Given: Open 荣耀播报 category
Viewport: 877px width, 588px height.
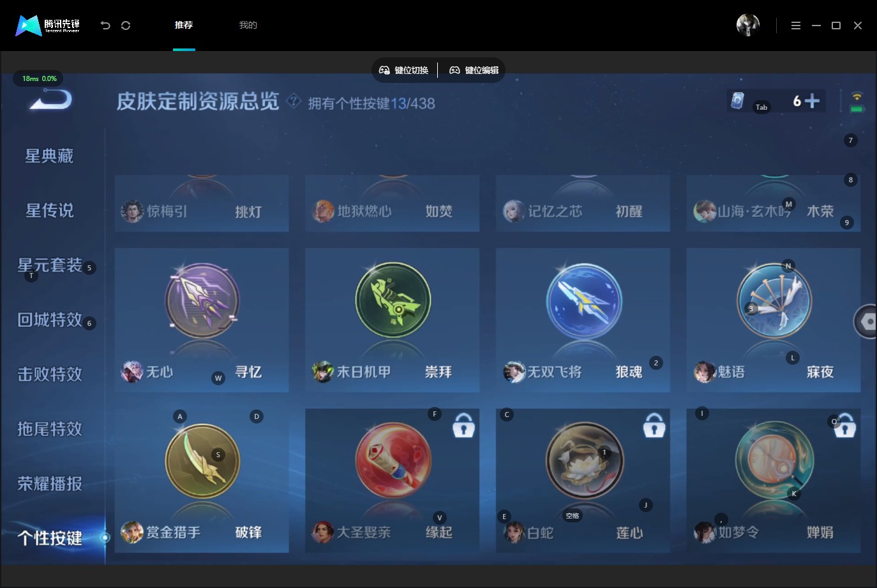Looking at the screenshot, I should [x=49, y=483].
